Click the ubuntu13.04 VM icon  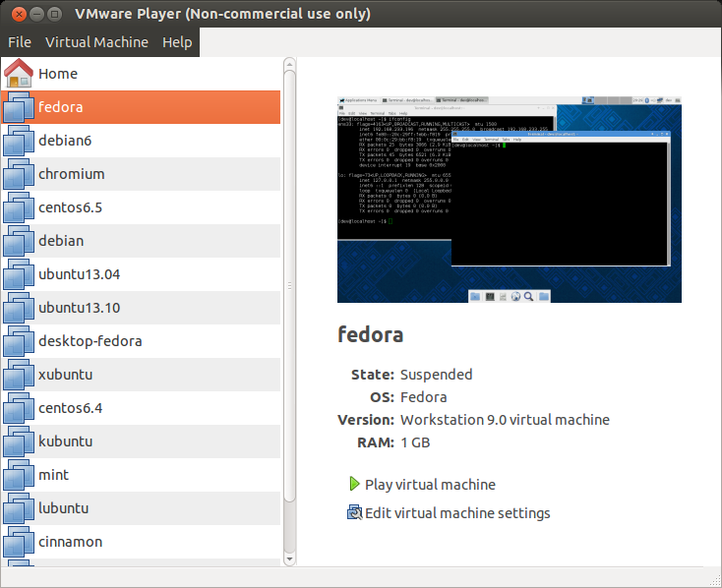pos(19,274)
